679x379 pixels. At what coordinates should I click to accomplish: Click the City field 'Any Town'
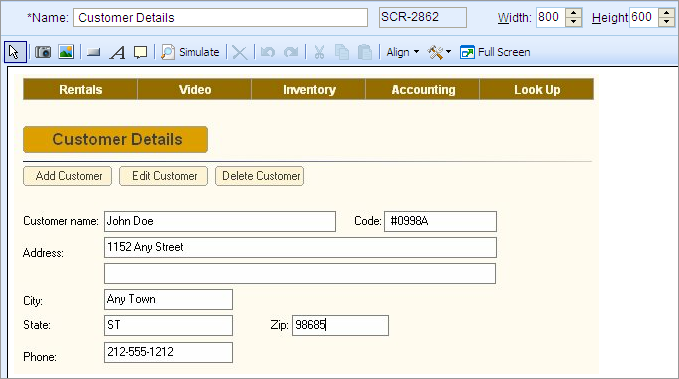point(168,299)
